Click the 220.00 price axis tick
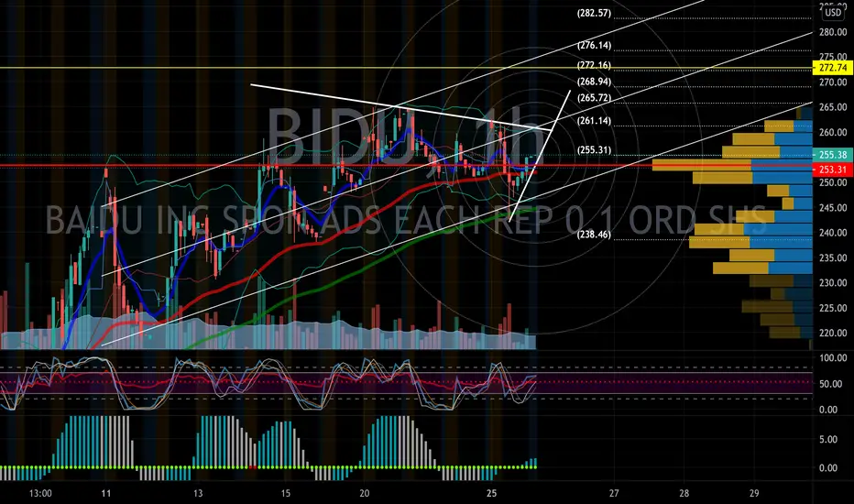The width and height of the screenshot is (854, 504). coord(833,333)
